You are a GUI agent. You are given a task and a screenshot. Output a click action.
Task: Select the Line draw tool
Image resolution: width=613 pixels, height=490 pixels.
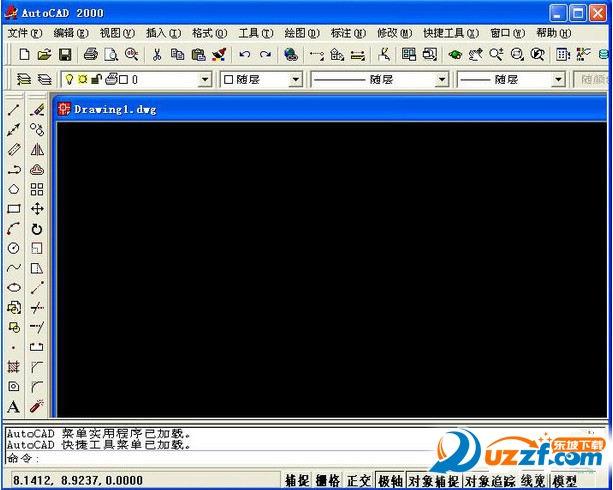[x=14, y=110]
